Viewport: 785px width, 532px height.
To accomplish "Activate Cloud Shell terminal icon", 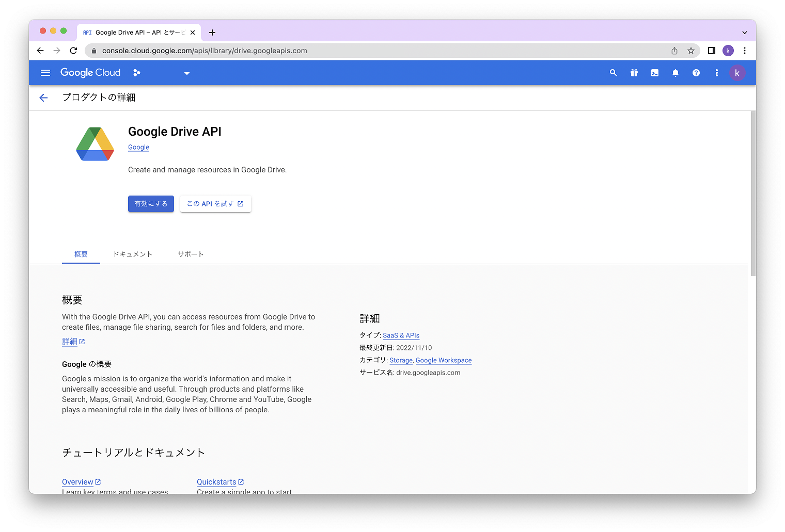I will 654,73.
